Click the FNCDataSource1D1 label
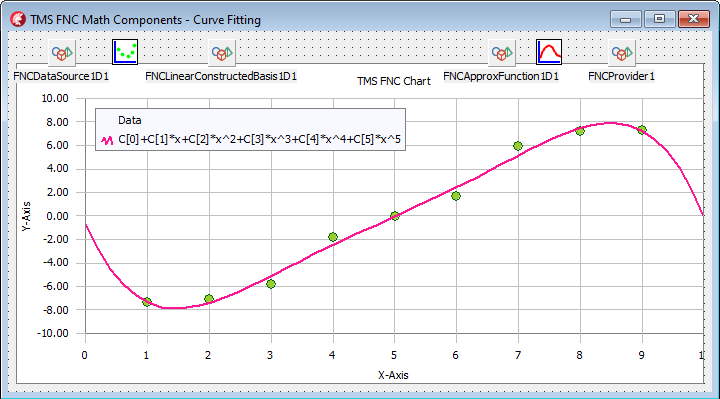The image size is (720, 399). (x=61, y=76)
